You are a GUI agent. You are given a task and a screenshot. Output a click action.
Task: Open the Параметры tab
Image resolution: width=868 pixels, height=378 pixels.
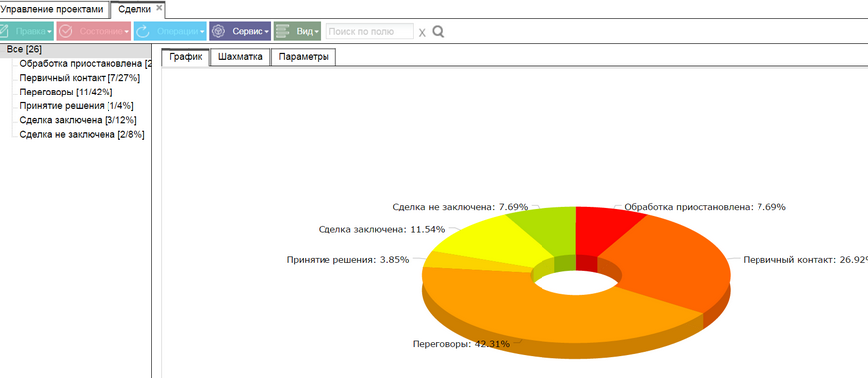pyautogui.click(x=304, y=57)
